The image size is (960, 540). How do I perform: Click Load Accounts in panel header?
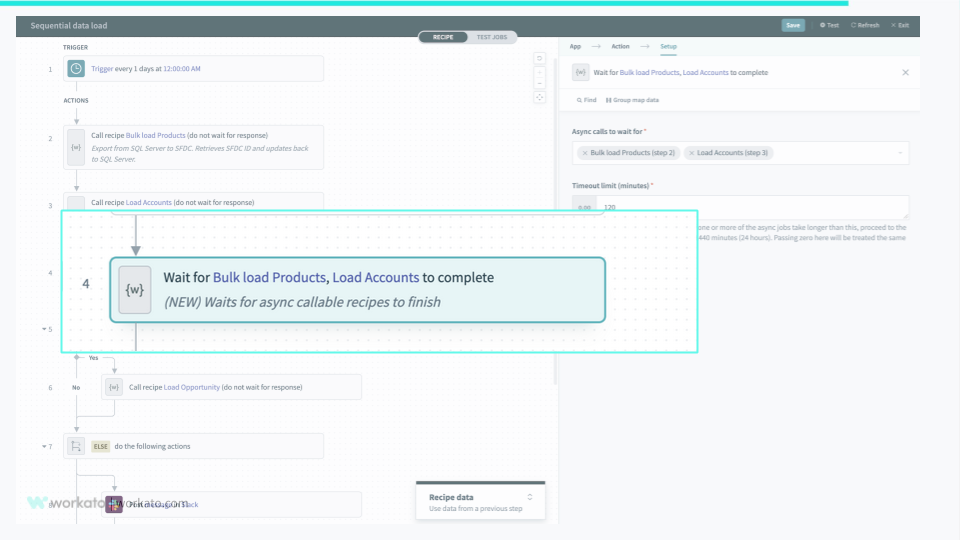tap(705, 72)
